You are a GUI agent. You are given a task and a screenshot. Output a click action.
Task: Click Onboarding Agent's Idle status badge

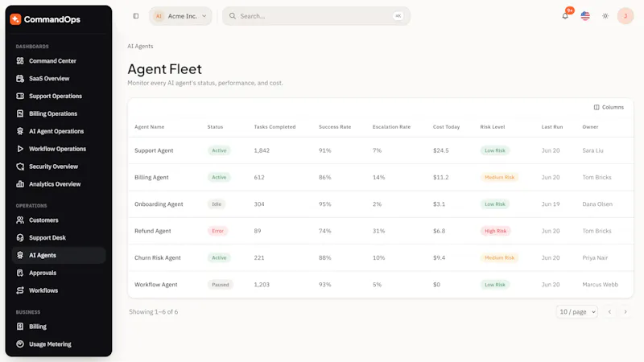point(217,204)
